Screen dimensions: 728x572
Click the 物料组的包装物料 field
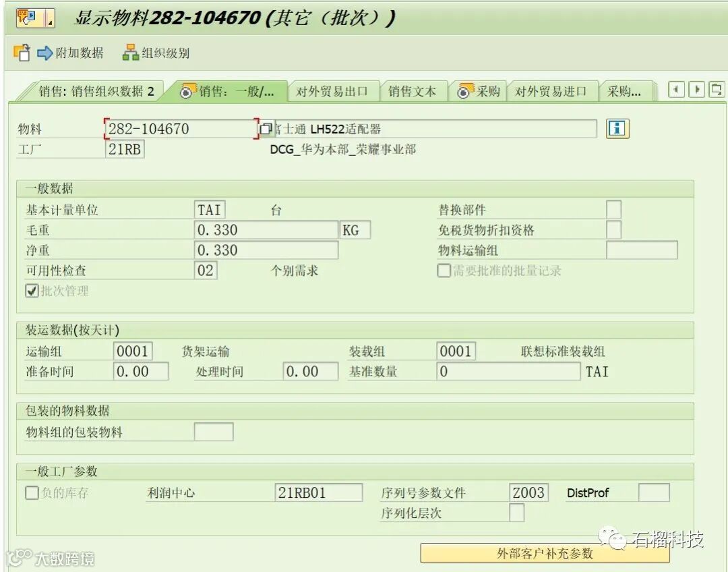click(x=214, y=432)
